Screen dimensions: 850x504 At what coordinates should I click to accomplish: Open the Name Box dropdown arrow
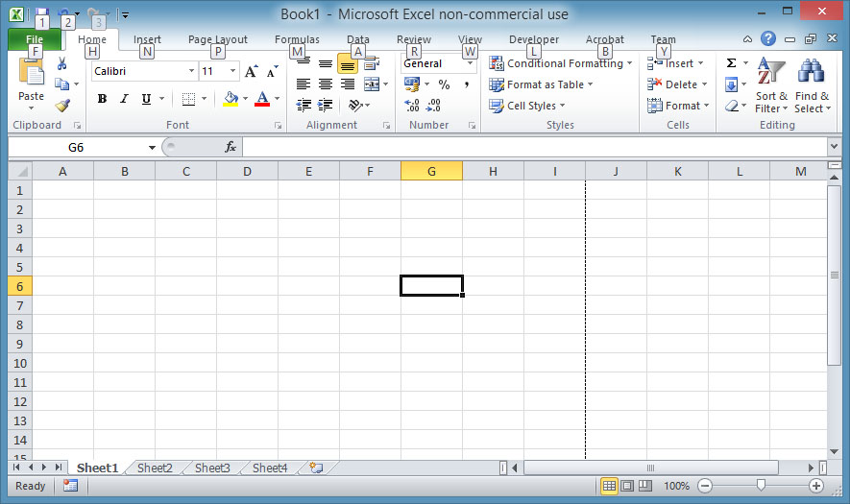click(x=152, y=147)
